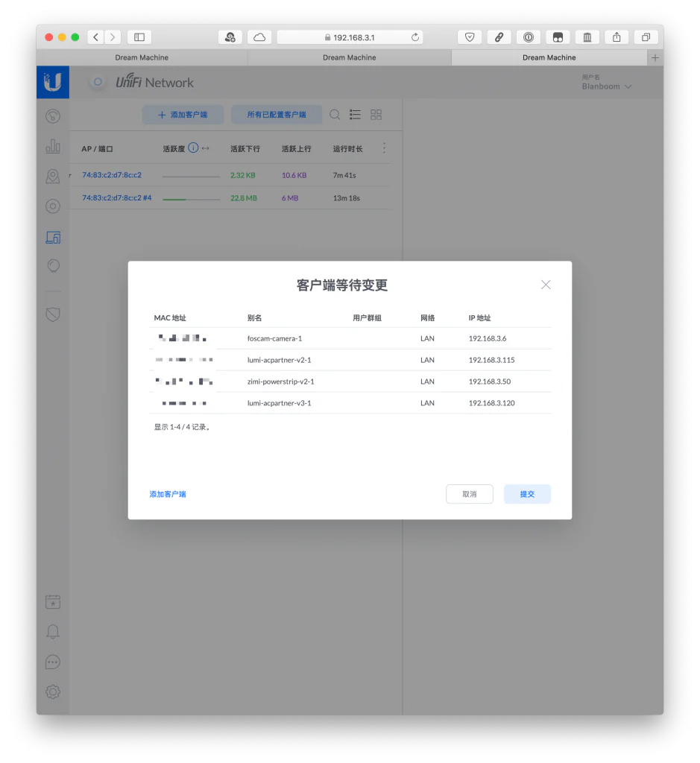Screen dimensions: 700x763
Task: Sort by the 别名 column header
Action: (255, 317)
